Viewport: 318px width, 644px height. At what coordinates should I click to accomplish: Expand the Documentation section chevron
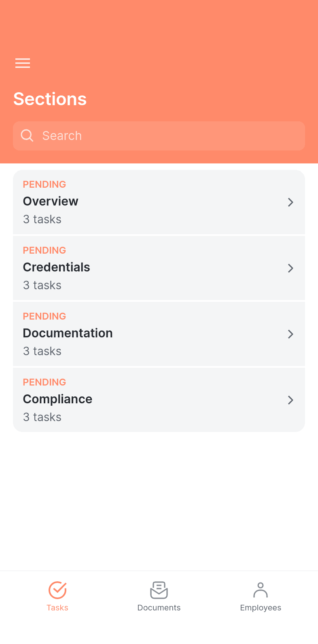(x=290, y=334)
